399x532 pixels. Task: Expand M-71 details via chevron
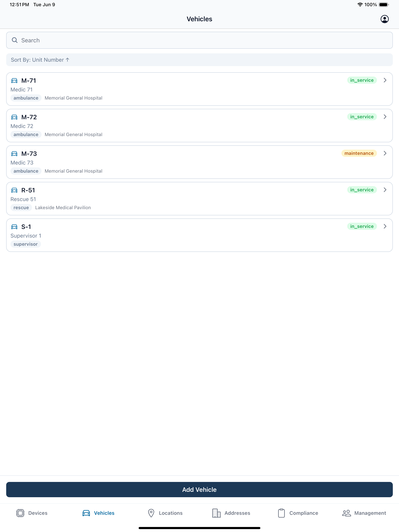tap(385, 80)
